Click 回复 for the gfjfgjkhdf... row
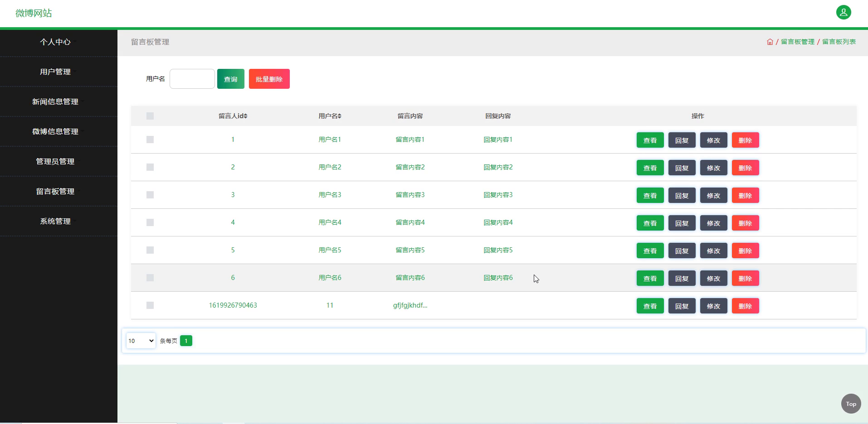The height and width of the screenshot is (424, 868). 682,306
